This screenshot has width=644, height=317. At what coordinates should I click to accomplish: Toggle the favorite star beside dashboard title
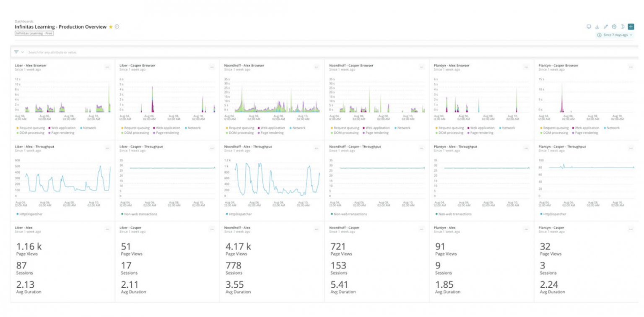111,27
